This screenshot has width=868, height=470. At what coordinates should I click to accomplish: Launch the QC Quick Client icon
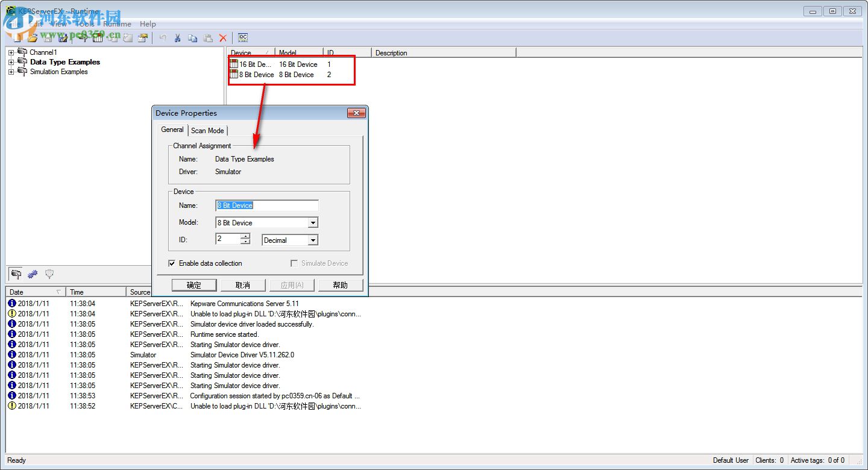tap(243, 38)
